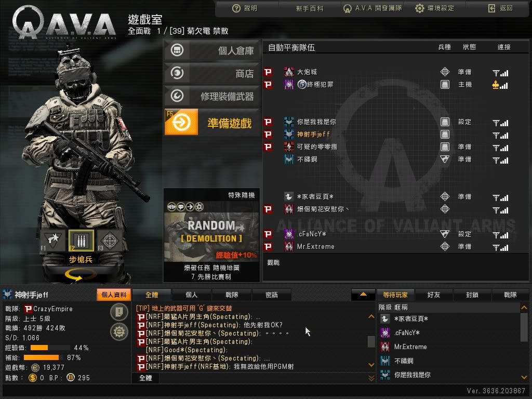Click the RANDOM DEMOLITION map thumbnail
The image size is (532, 399).
[x=212, y=233]
